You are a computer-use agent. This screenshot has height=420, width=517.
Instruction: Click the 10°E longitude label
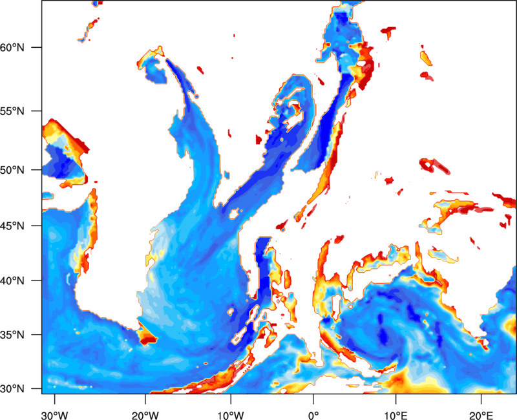pos(396,415)
